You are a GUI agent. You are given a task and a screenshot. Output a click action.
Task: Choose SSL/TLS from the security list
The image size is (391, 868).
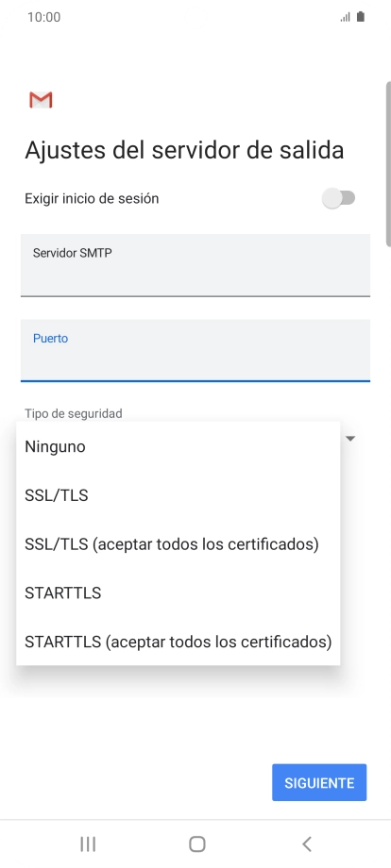(x=178, y=495)
